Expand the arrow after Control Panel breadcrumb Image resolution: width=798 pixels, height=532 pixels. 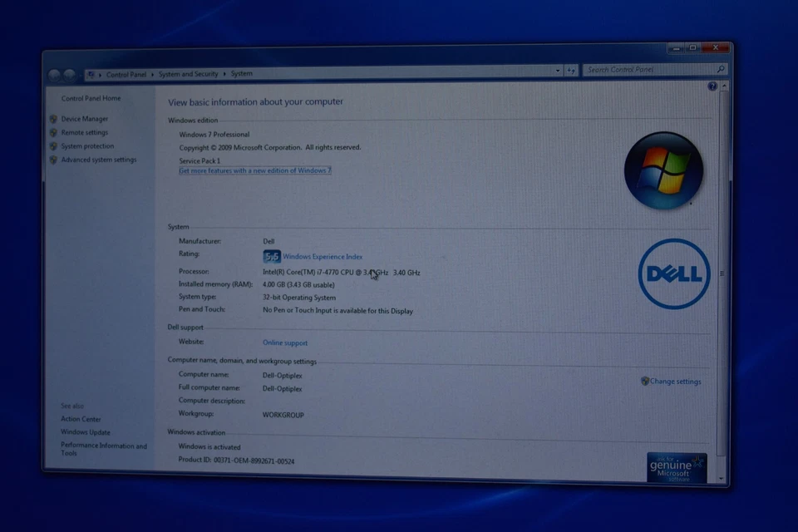tap(153, 74)
